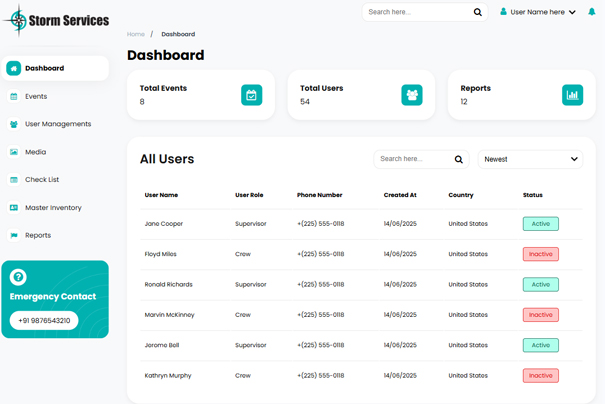Click the +91 9876543210 phone button
Screen dimensions: 605x404
coord(44,321)
